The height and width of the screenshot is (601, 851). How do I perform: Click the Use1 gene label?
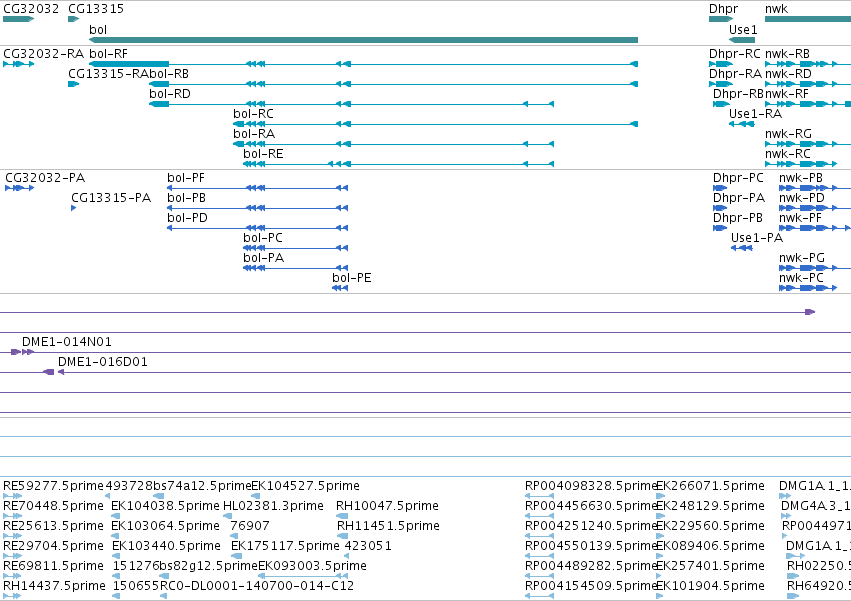pyautogui.click(x=743, y=29)
